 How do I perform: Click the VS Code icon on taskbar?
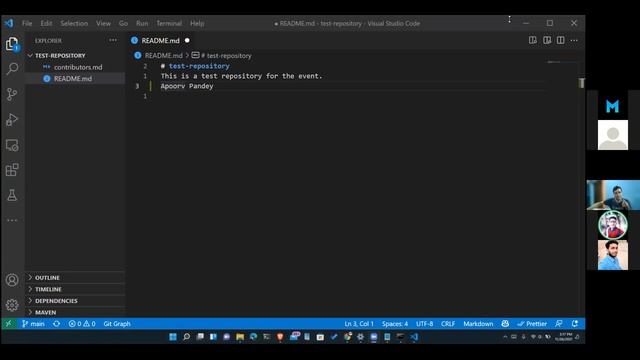point(414,337)
